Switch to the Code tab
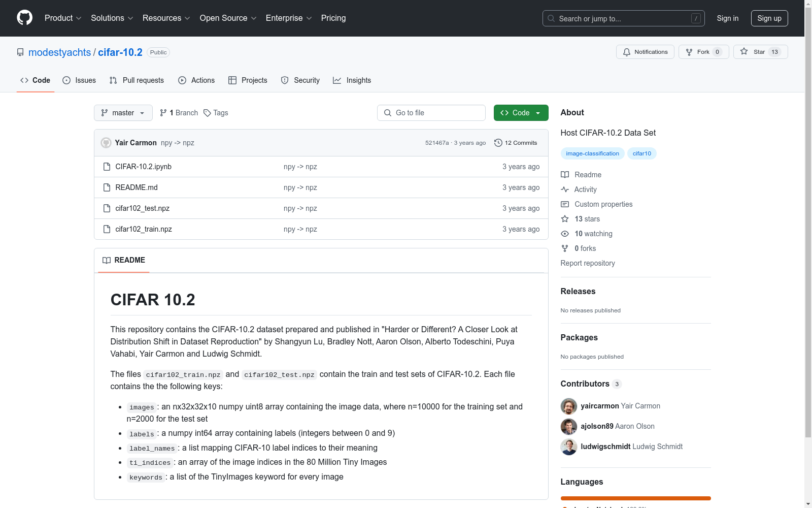This screenshot has width=812, height=508. [36, 80]
